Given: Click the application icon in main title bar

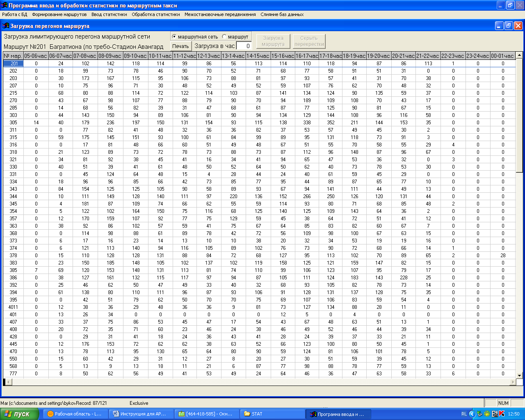Looking at the screenshot, I should click(4, 5).
